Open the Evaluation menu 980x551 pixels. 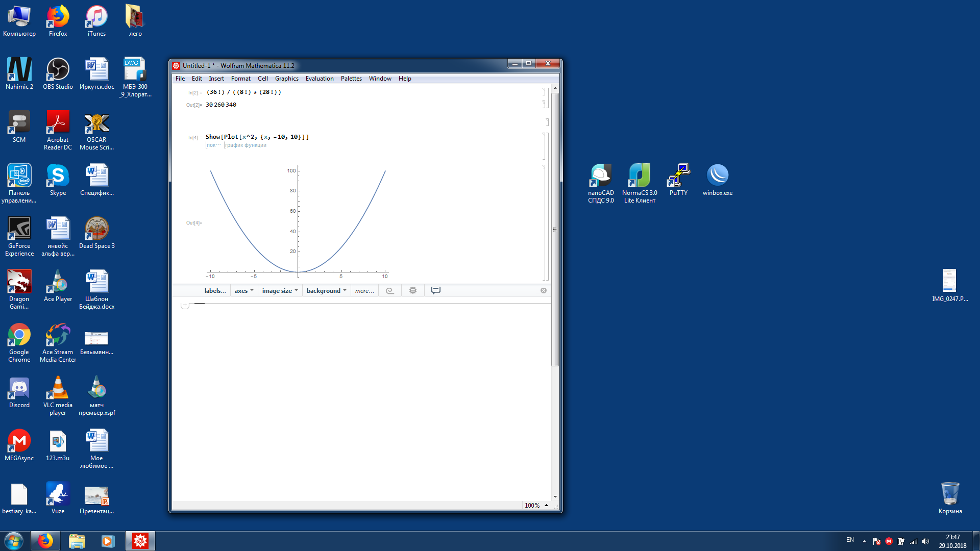tap(319, 79)
